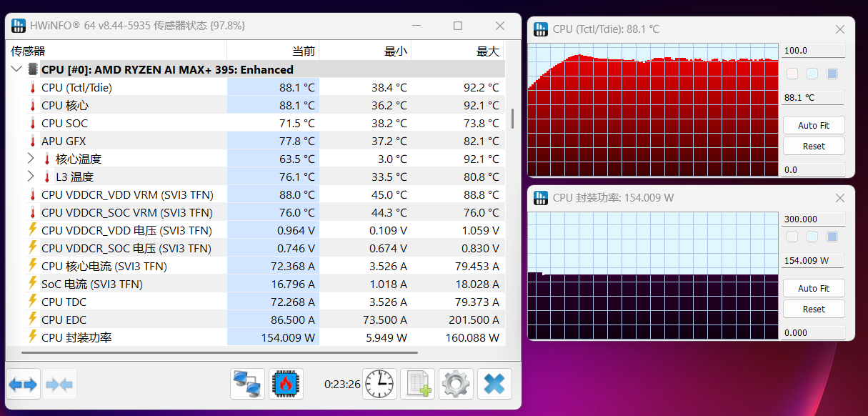Click the sensor list vertical scrollbar thumb
The height and width of the screenshot is (416, 868).
[x=512, y=119]
